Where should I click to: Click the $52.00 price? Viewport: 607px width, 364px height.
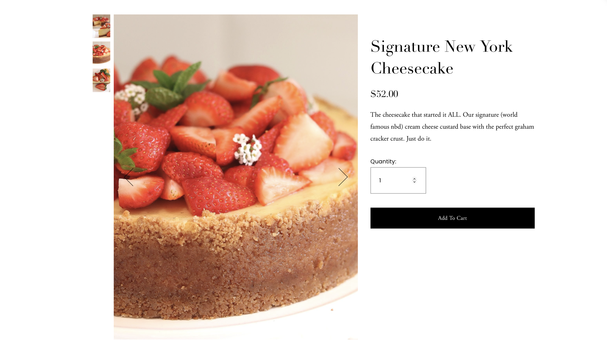(x=384, y=94)
